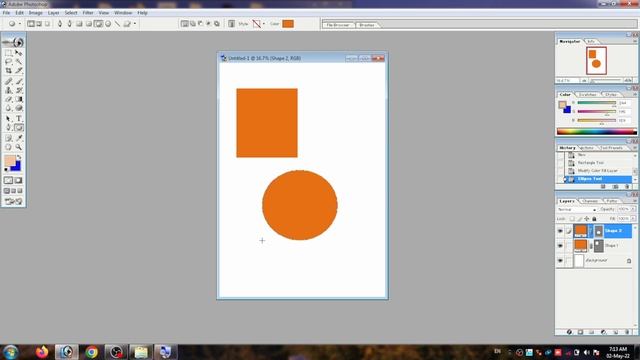Select the Clone Stamp tool
Screen dimensions: 640x360
coord(8,90)
